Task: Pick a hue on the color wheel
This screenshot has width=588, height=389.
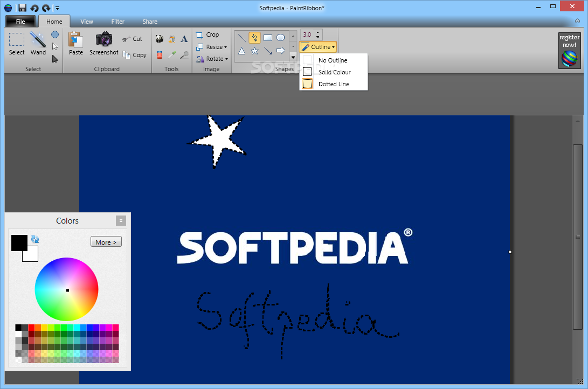Action: tap(66, 289)
